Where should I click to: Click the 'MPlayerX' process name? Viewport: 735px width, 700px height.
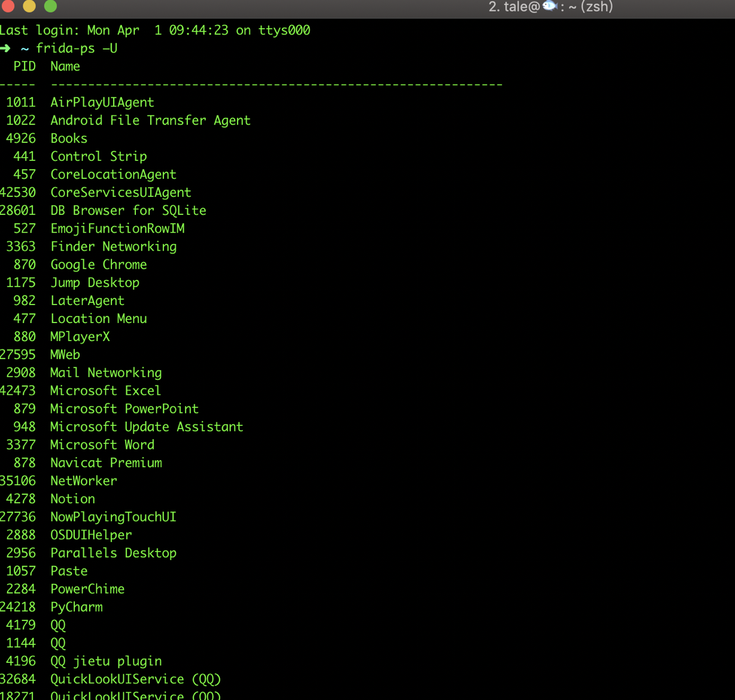tap(80, 336)
